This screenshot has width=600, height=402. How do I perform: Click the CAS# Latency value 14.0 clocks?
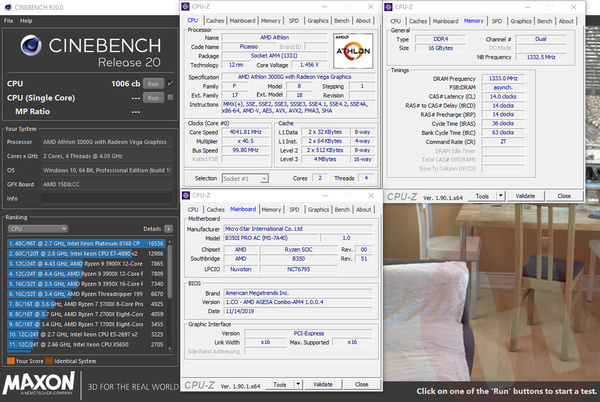pyautogui.click(x=503, y=96)
